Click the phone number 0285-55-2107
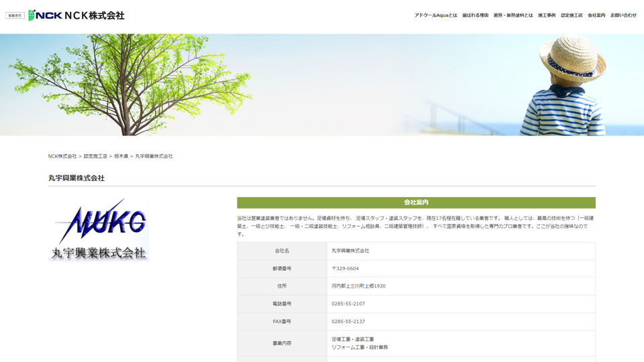644x362 pixels. (348, 304)
